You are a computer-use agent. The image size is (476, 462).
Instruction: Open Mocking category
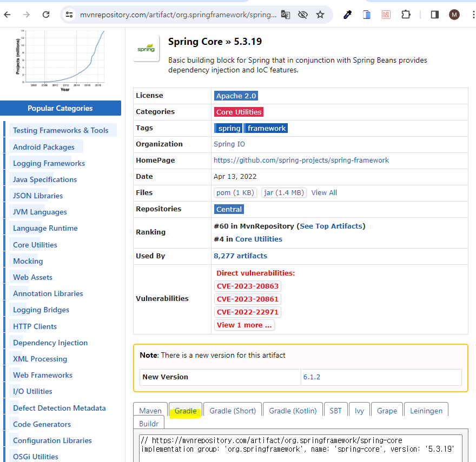(28, 261)
